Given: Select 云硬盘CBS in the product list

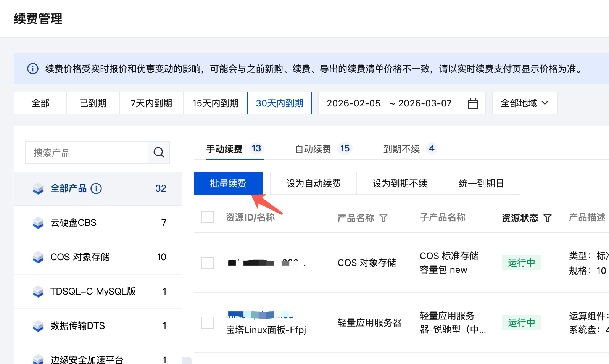Looking at the screenshot, I should (x=98, y=223).
